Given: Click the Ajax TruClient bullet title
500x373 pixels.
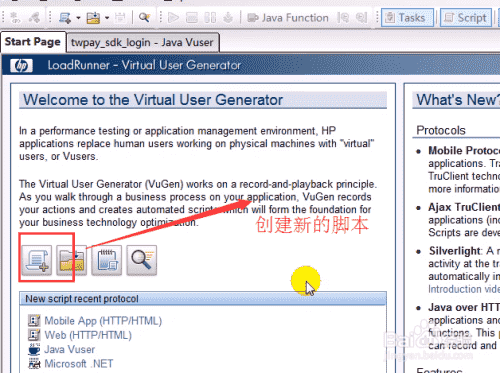Looking at the screenshot, I should pos(464,207).
